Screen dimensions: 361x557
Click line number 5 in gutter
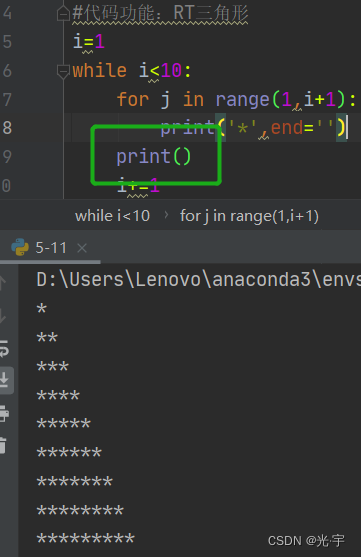click(7, 42)
